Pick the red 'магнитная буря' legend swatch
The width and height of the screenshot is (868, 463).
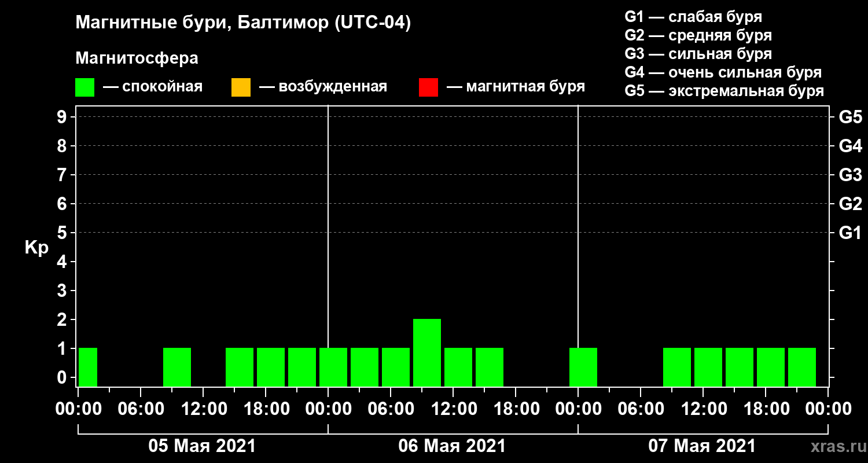point(428,87)
